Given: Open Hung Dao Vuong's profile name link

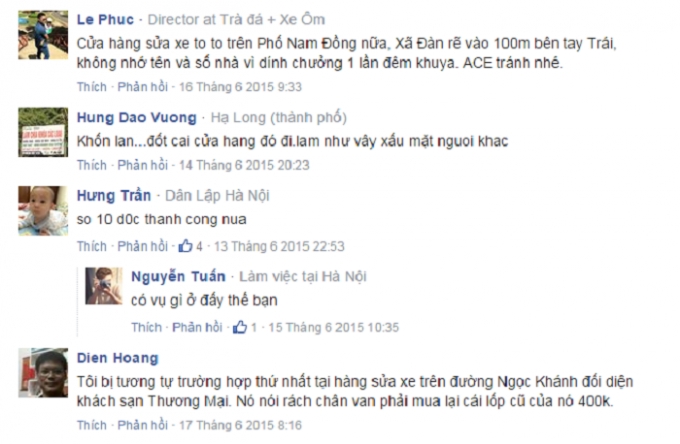Looking at the screenshot, I should click(x=137, y=118).
